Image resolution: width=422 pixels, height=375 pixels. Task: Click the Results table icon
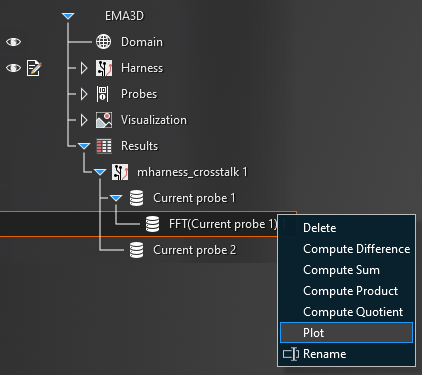[104, 146]
